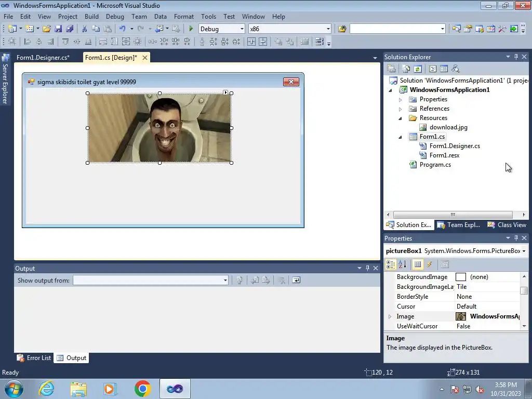Open the Debug menu
Screen dimensions: 532x399
tap(115, 16)
